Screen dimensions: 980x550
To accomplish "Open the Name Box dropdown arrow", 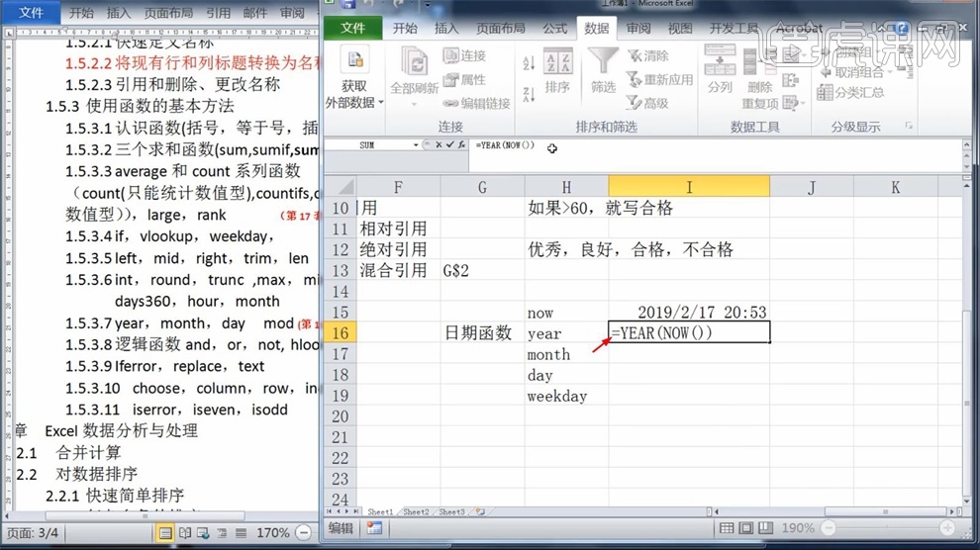I will coord(416,144).
